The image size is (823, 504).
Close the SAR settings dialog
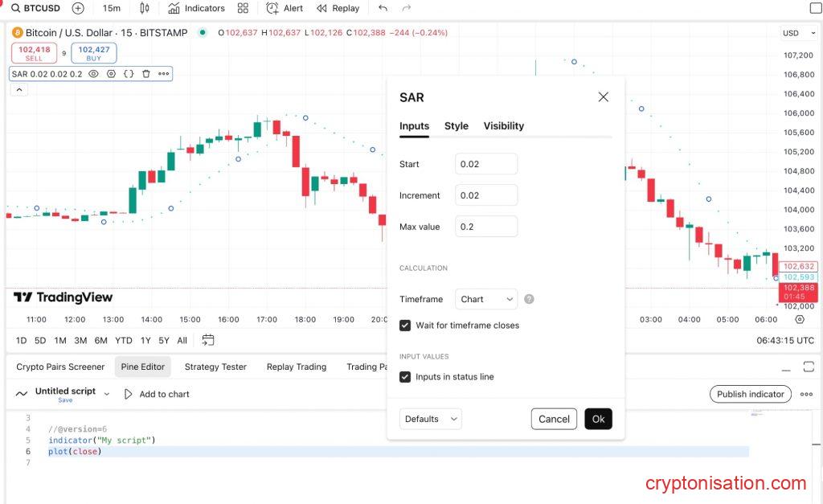click(604, 97)
